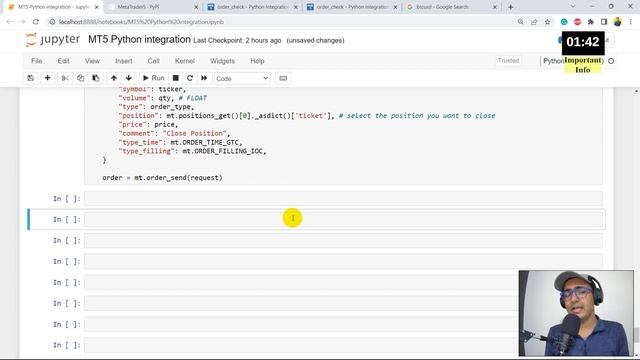Screen dimensions: 640x360
Task: Open the tab search chevron
Action: pyautogui.click(x=573, y=7)
